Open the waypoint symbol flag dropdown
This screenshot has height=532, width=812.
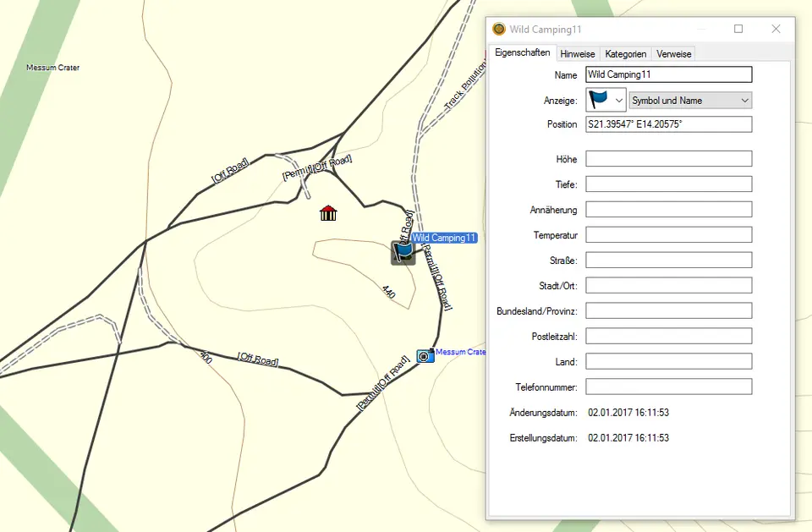(x=606, y=100)
